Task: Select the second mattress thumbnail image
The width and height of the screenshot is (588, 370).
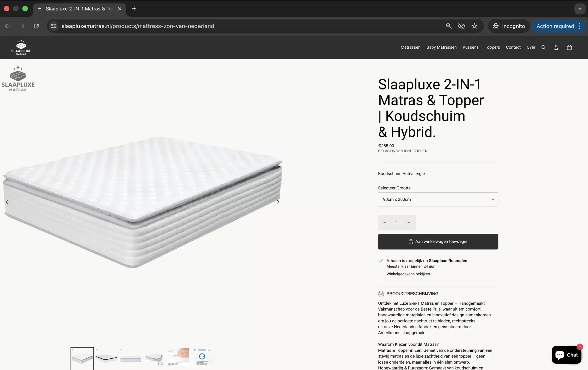Action: coord(106,358)
